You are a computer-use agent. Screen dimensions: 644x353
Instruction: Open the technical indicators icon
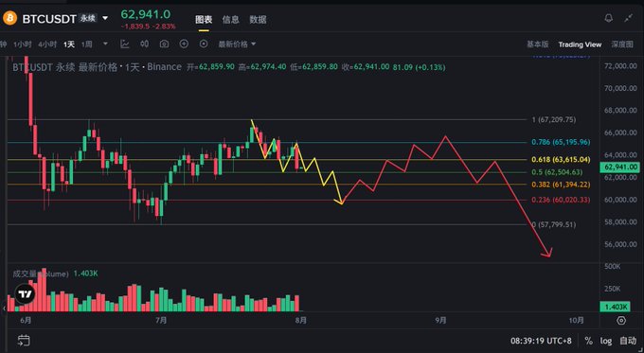tap(125, 44)
